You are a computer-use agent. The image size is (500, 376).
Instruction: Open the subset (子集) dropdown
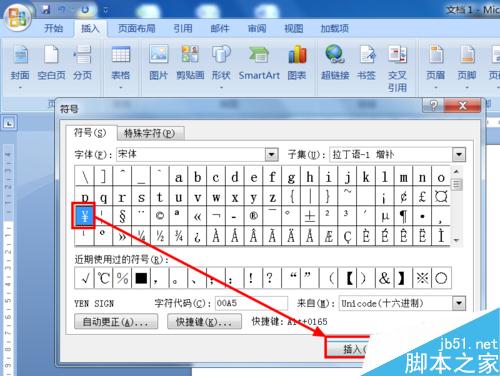(x=459, y=154)
